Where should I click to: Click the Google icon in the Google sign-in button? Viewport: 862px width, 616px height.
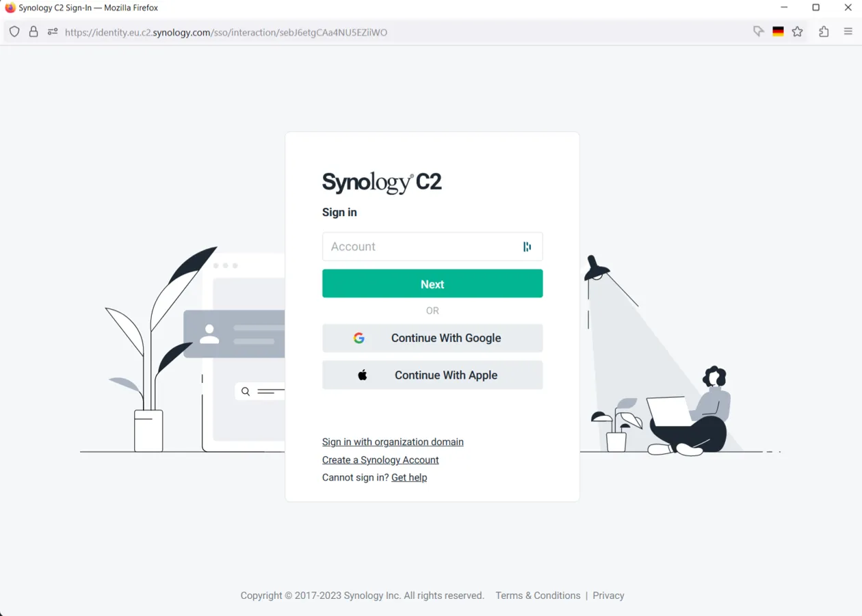pyautogui.click(x=358, y=337)
